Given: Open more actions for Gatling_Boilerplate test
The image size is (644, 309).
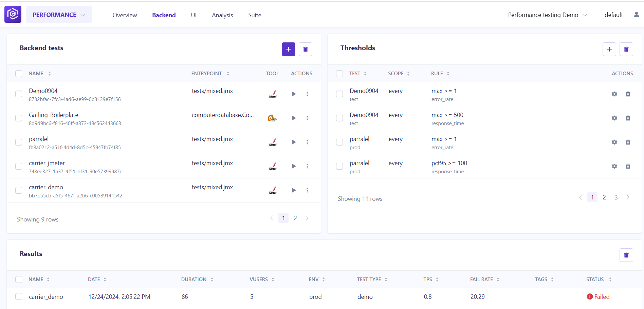Looking at the screenshot, I should click(x=307, y=118).
